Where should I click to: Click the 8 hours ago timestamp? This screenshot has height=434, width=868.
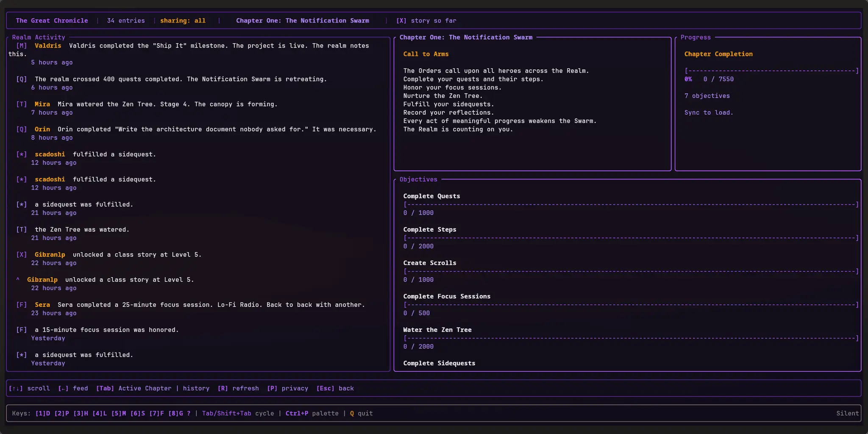click(52, 138)
